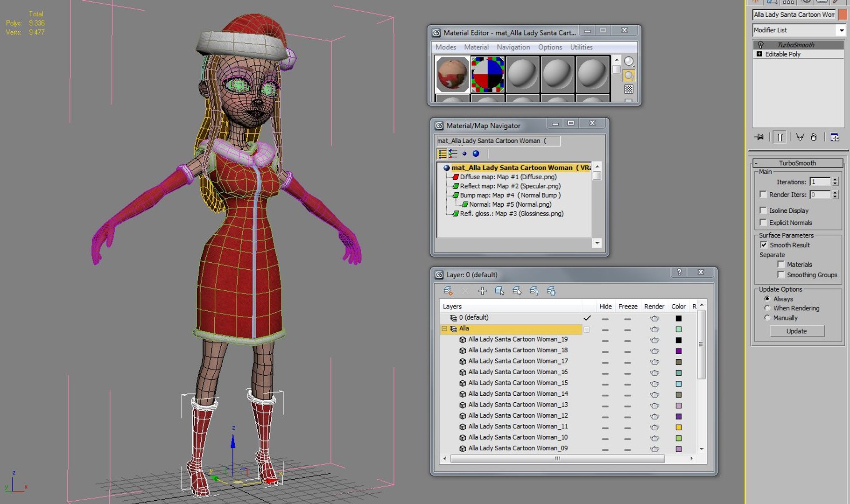
Task: Click Highlight Selected Objects' Layers icon
Action: click(517, 291)
